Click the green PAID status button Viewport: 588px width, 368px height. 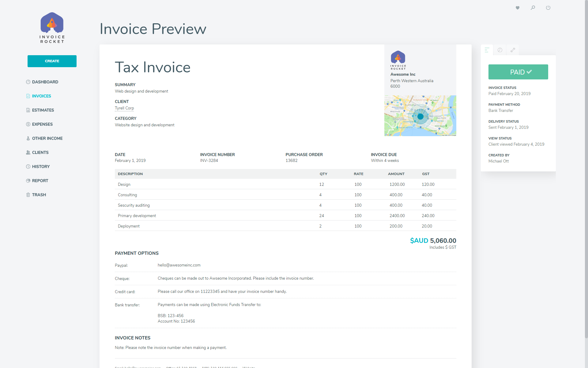[x=518, y=72]
